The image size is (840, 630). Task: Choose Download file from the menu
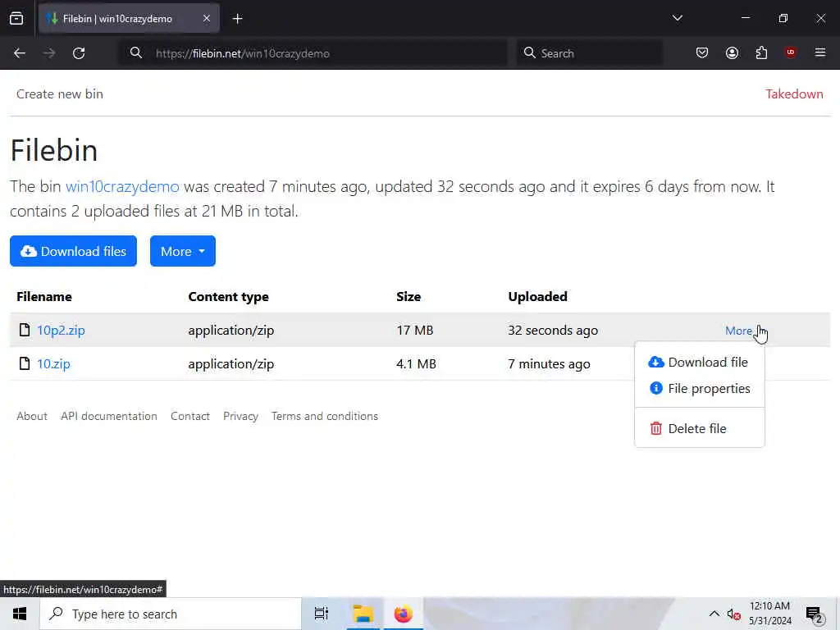pos(699,362)
